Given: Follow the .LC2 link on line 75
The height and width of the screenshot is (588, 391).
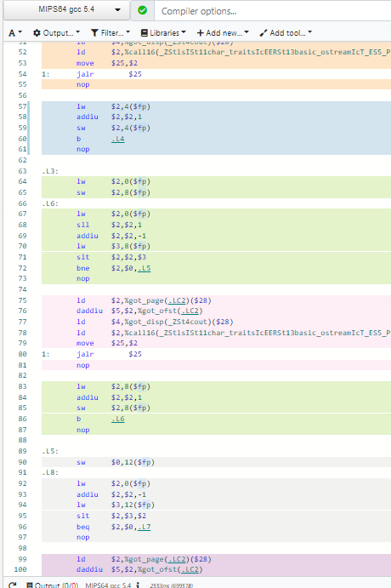Looking at the screenshot, I should [x=177, y=300].
